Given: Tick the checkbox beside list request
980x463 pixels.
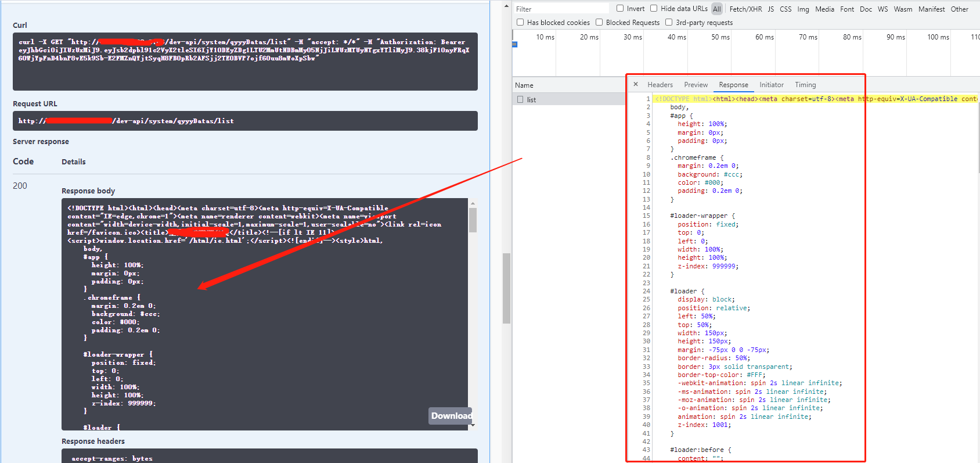Looking at the screenshot, I should point(520,99).
